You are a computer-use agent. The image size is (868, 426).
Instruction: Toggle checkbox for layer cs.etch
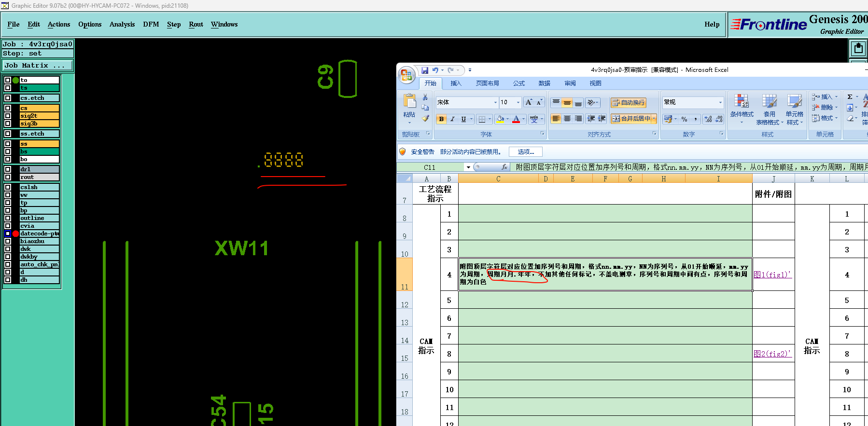[8, 98]
